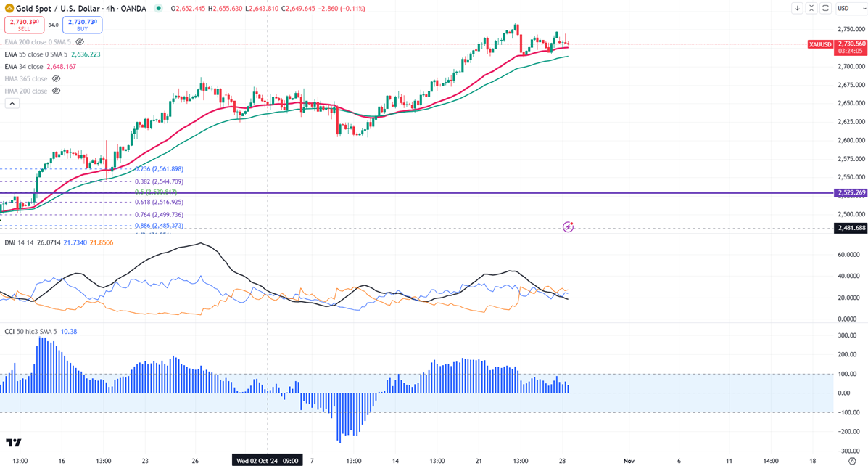Screen dimensions: 868x466
Task: Select the EMA 55 close indicator legend
Action: pyautogui.click(x=36, y=54)
